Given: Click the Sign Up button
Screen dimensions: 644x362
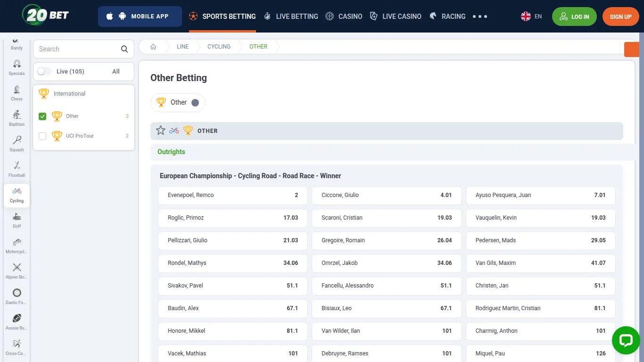Looking at the screenshot, I should click(x=620, y=16).
